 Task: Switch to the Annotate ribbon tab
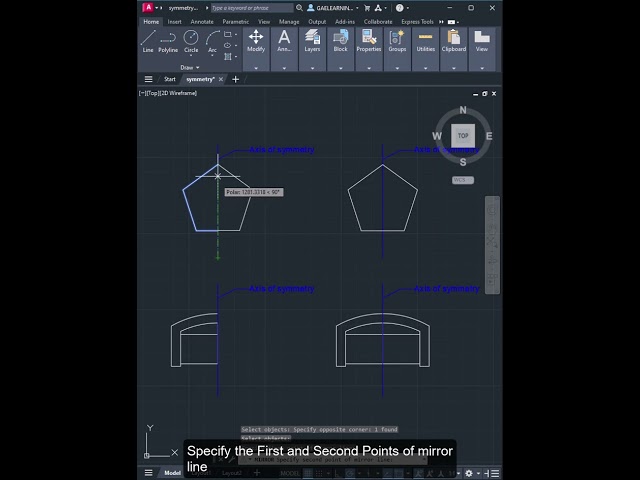202,22
